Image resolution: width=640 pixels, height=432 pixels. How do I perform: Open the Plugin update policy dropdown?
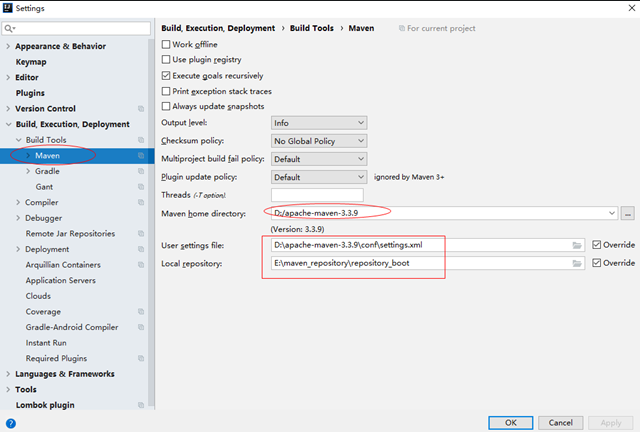click(319, 177)
